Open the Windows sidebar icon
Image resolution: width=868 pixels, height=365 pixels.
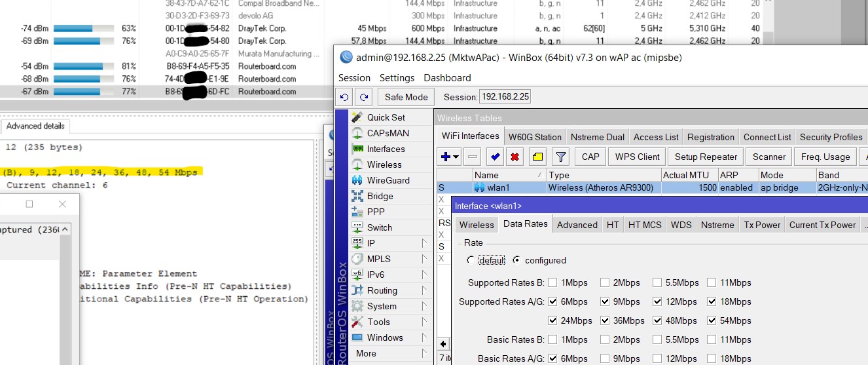pyautogui.click(x=357, y=337)
